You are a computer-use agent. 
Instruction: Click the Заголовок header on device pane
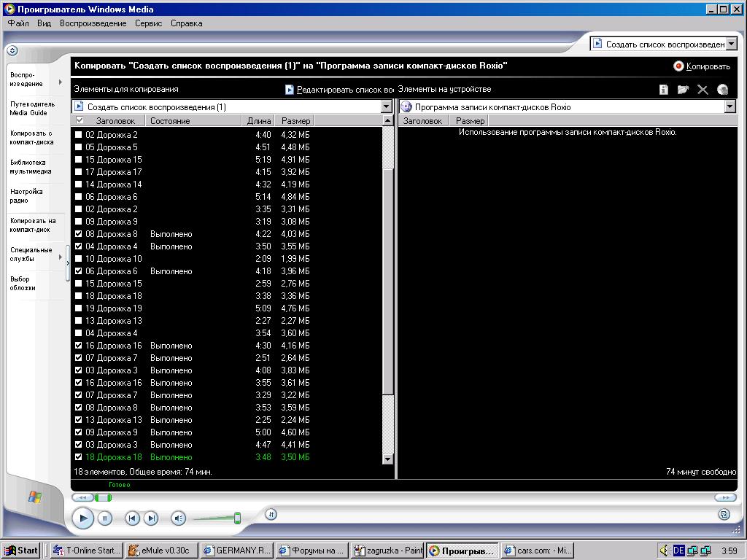(422, 121)
